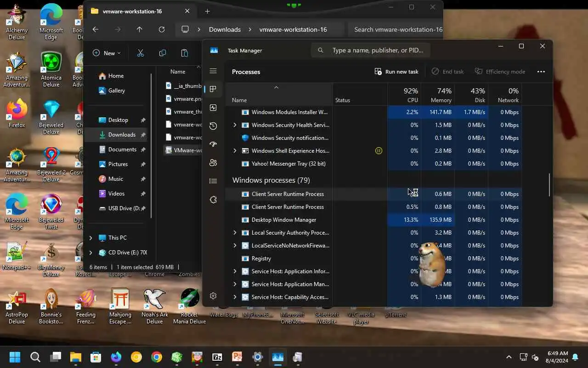Open Chrome from the taskbar
Viewport: 588px width, 368px height.
click(157, 357)
